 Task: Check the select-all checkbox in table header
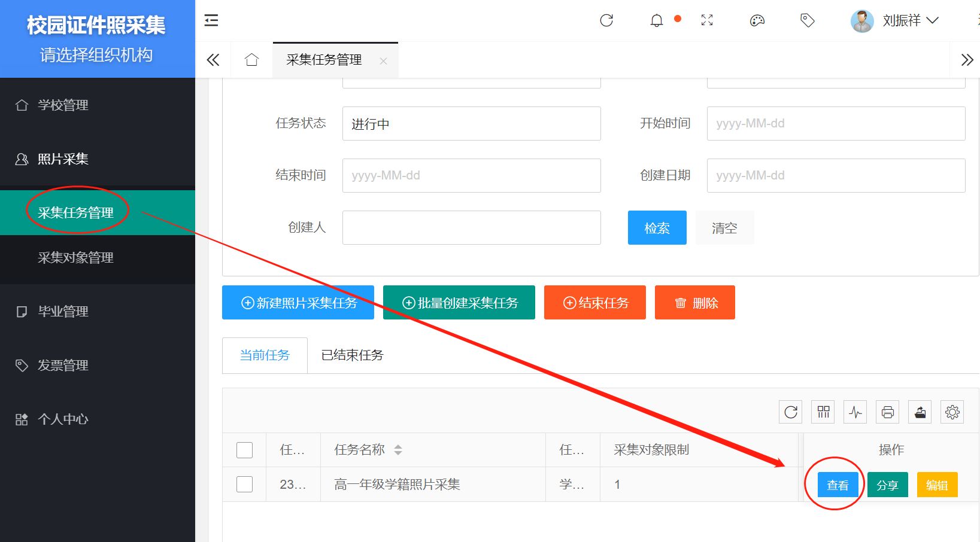pyautogui.click(x=244, y=449)
